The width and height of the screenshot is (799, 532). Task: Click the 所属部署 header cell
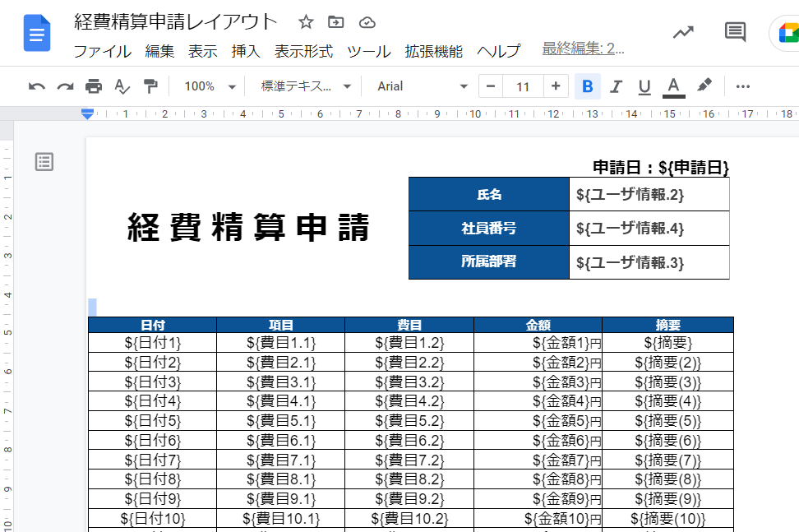click(x=488, y=262)
